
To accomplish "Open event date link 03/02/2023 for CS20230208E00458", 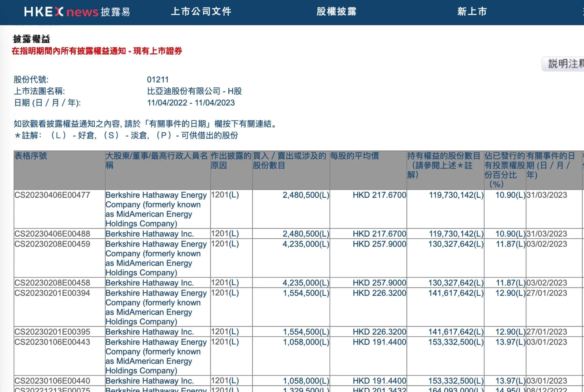I will (x=547, y=283).
